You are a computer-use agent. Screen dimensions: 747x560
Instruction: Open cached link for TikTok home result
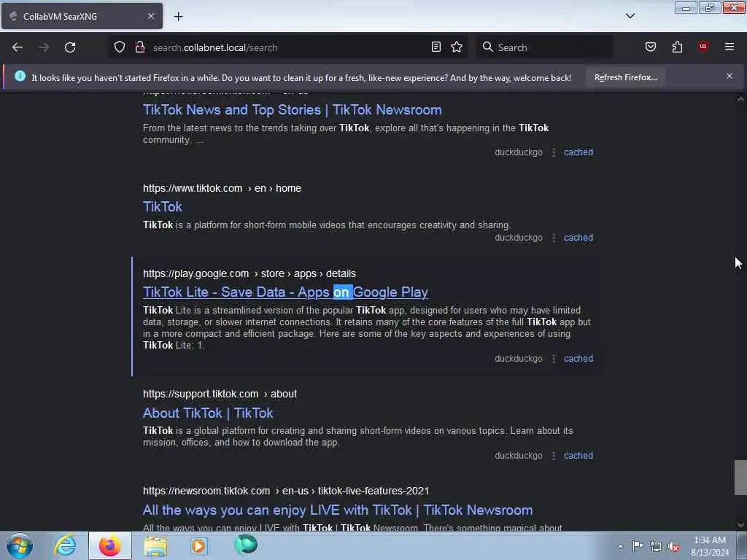[578, 238]
